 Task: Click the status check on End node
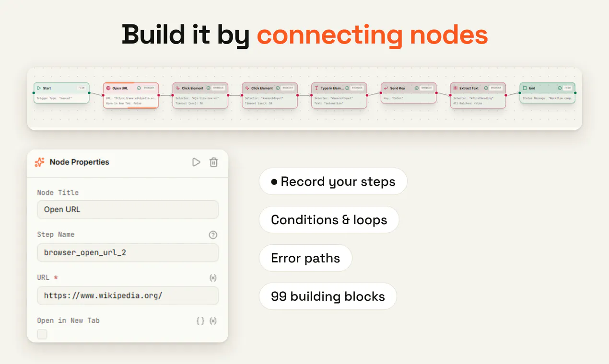(x=560, y=88)
